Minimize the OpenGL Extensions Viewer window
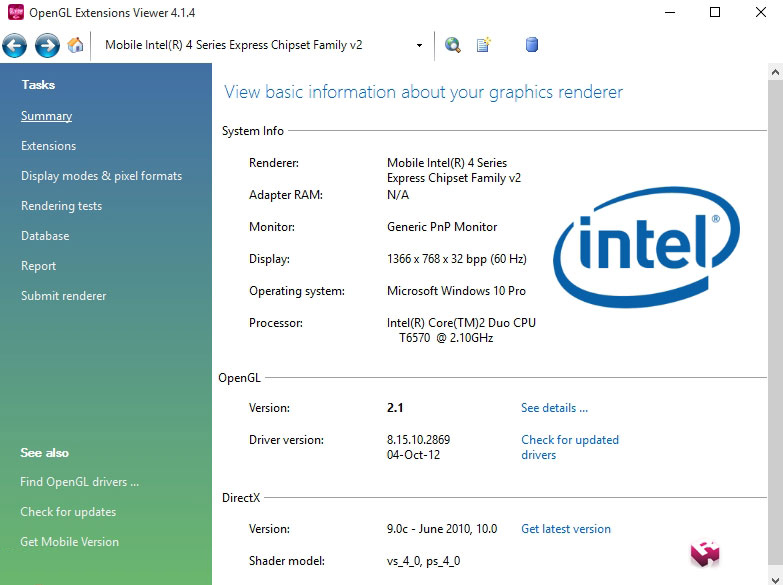 click(x=670, y=12)
